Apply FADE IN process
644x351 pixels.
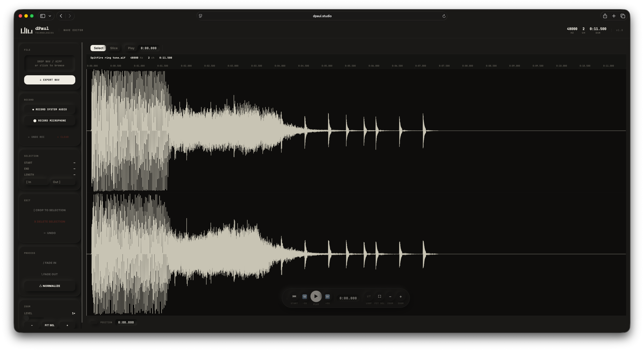[x=49, y=263]
